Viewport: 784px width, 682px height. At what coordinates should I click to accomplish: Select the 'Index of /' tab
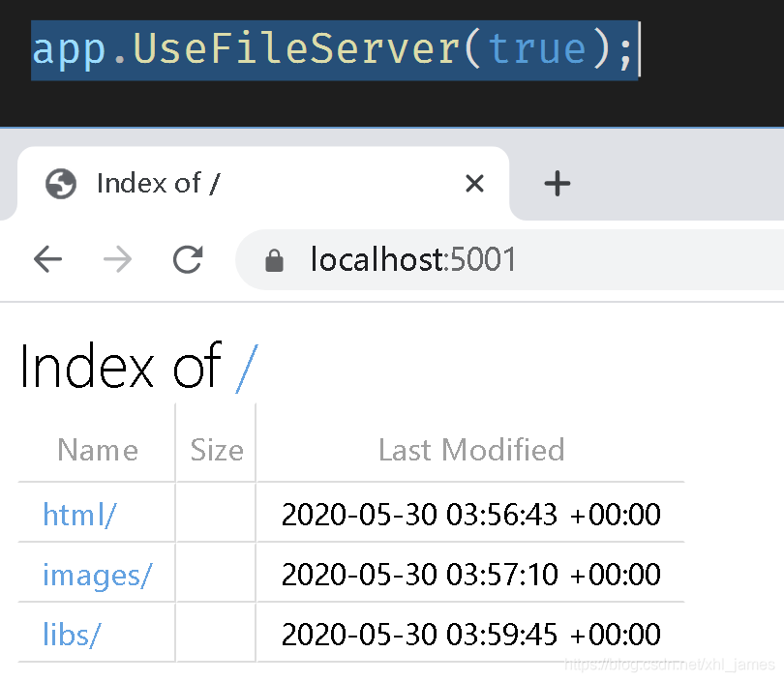click(263, 184)
